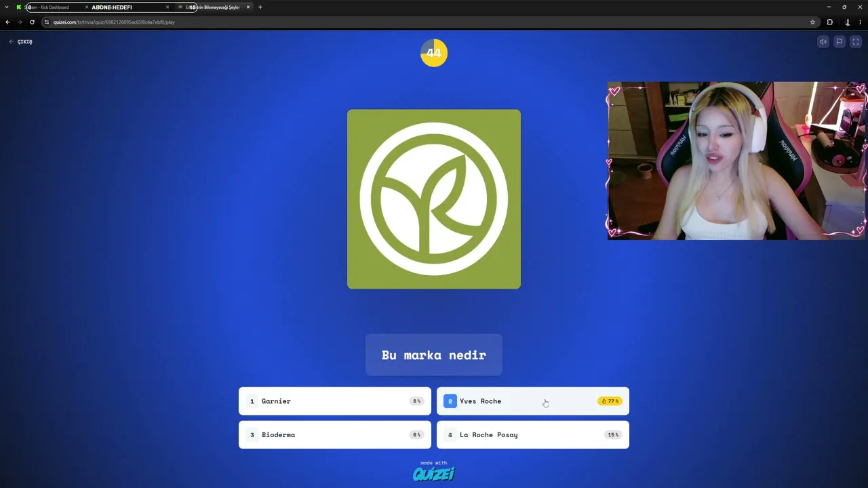The height and width of the screenshot is (488, 868).
Task: Pick answer 3 Bioderma
Action: click(335, 434)
